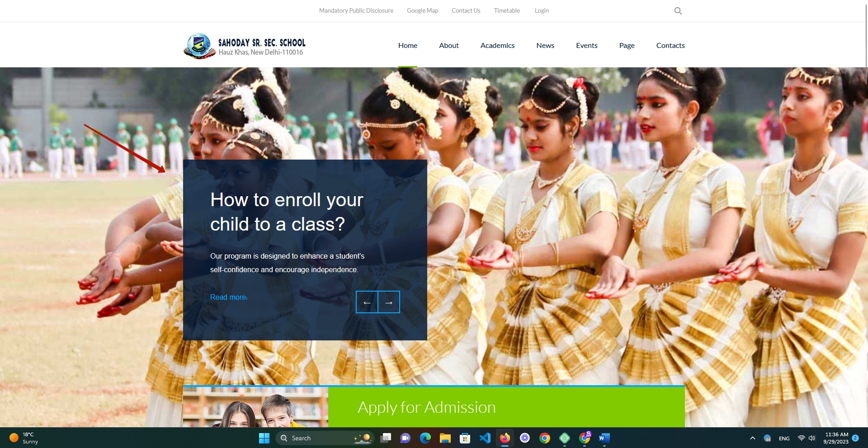The width and height of the screenshot is (868, 448).
Task: Click the search magnifier icon in top bar
Action: [x=678, y=11]
